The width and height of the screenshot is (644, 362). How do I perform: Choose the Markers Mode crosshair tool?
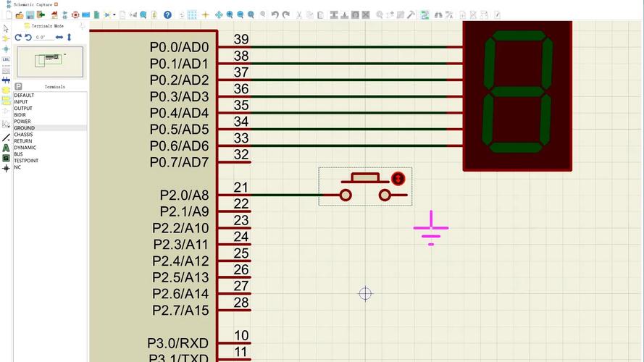(6, 168)
